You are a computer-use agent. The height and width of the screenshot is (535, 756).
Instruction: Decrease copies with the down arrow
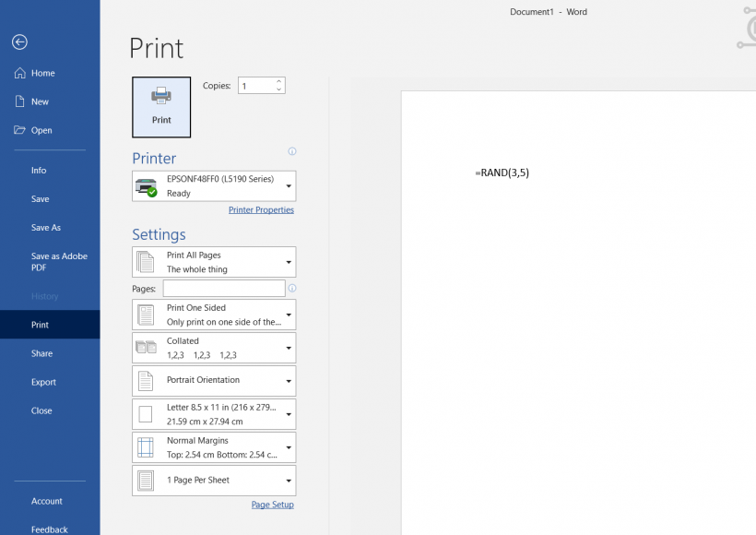[x=279, y=89]
